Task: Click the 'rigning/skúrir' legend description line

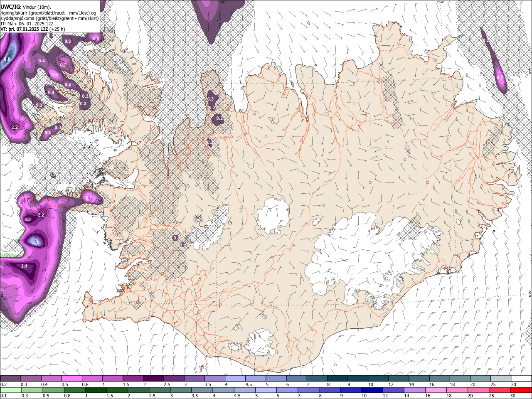Action: tap(48, 13)
